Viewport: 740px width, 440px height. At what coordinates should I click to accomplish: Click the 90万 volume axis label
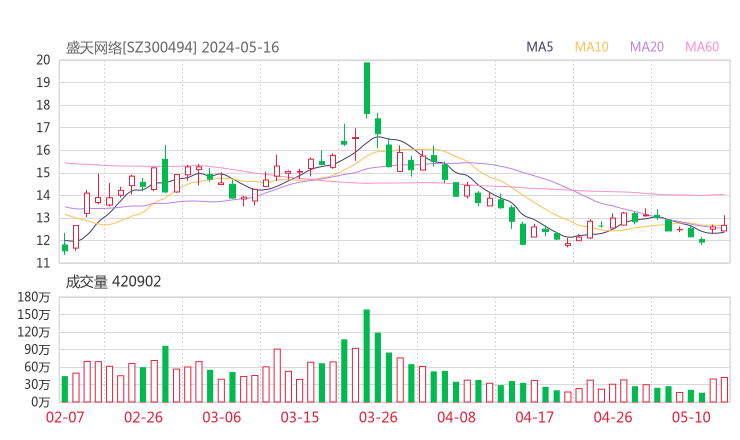tap(37, 350)
